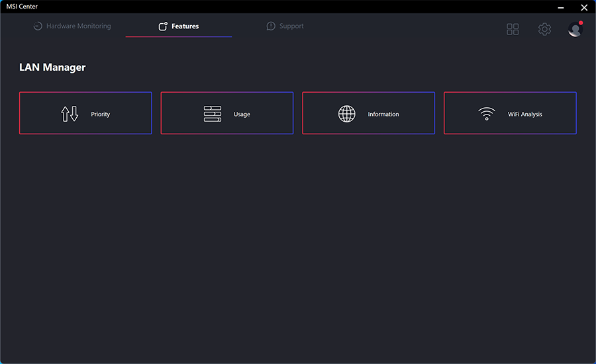Close the MSI Center window
This screenshot has height=364, width=596.
(x=584, y=7)
